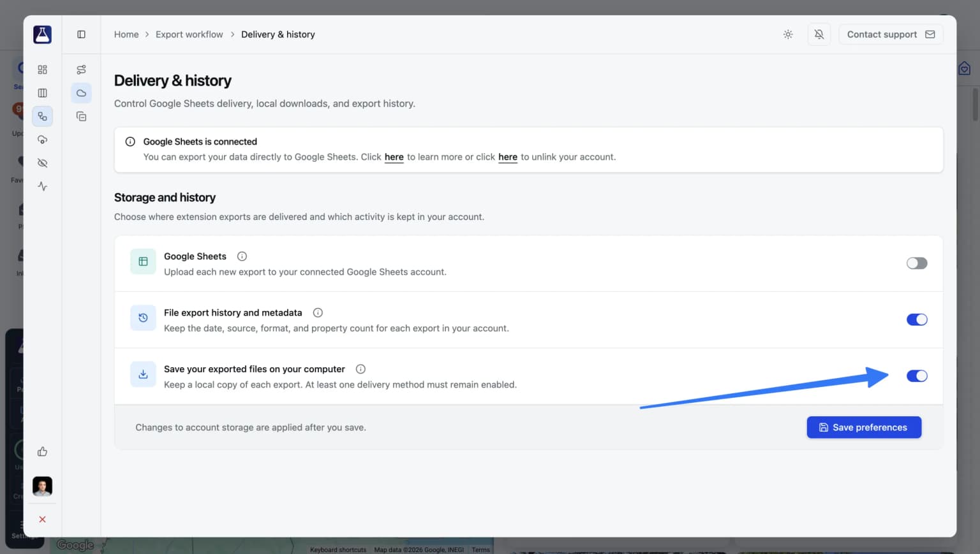Open the dashboard grid icon in sidebar
Viewport: 980px width, 554px height.
point(42,69)
